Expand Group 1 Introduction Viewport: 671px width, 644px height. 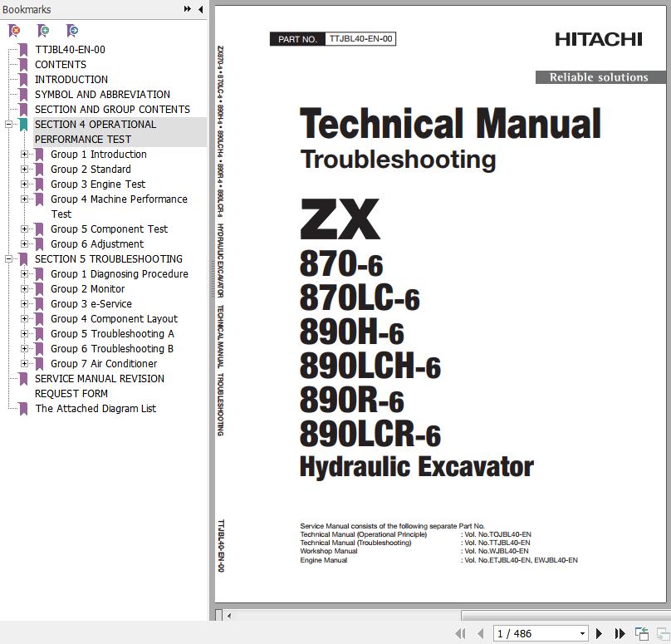pyautogui.click(x=24, y=155)
